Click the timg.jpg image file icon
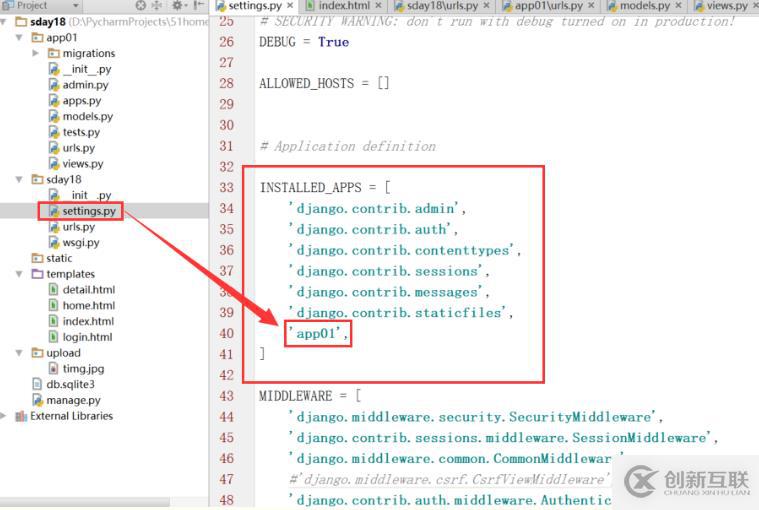 tap(54, 369)
